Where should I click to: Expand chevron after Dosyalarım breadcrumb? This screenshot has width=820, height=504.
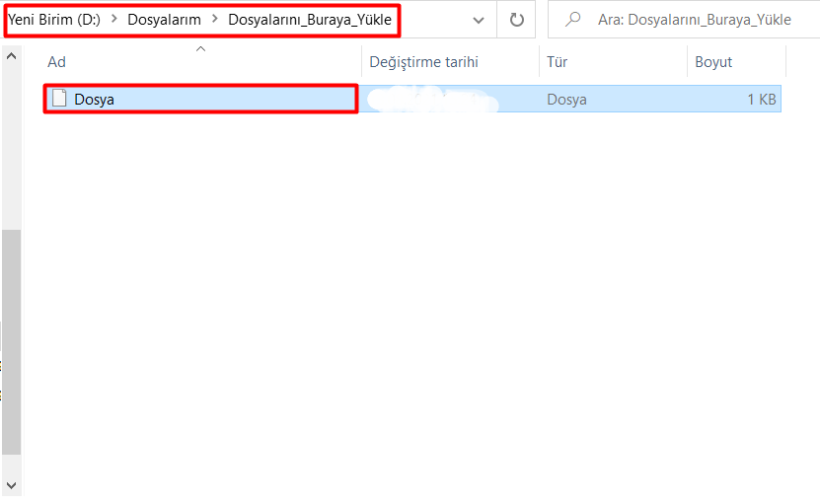(214, 20)
